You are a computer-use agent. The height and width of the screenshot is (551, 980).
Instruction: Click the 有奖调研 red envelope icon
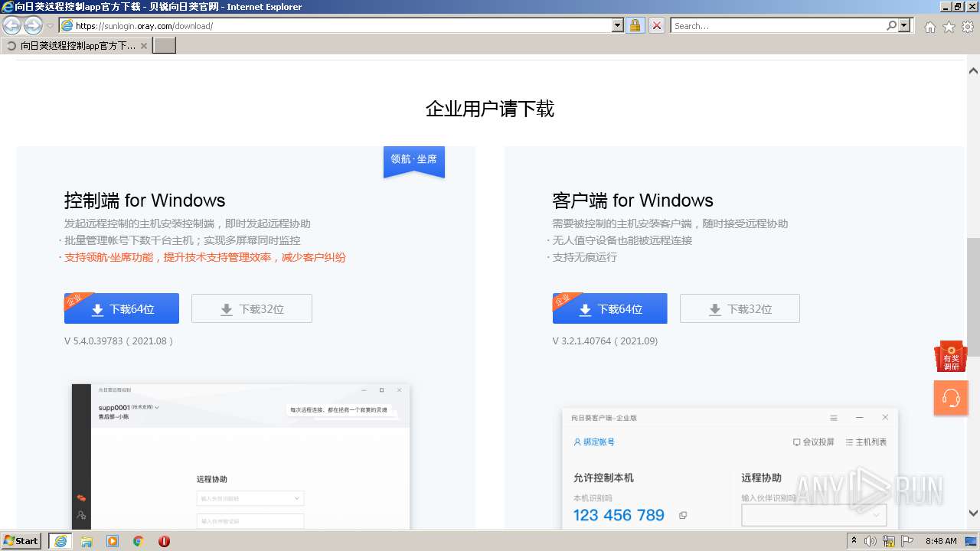click(951, 357)
